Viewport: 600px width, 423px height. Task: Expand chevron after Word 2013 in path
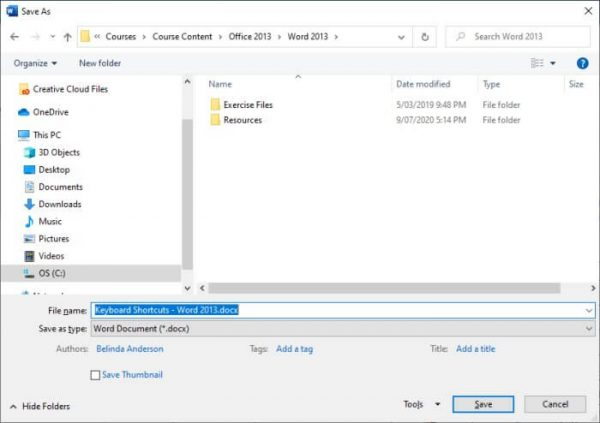coord(336,37)
